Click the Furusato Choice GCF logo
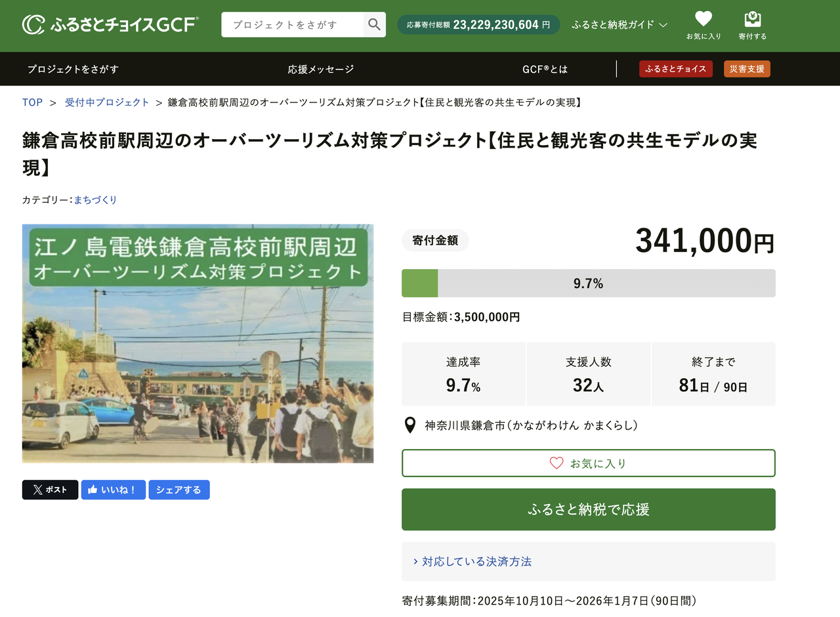The width and height of the screenshot is (840, 617). click(x=110, y=25)
